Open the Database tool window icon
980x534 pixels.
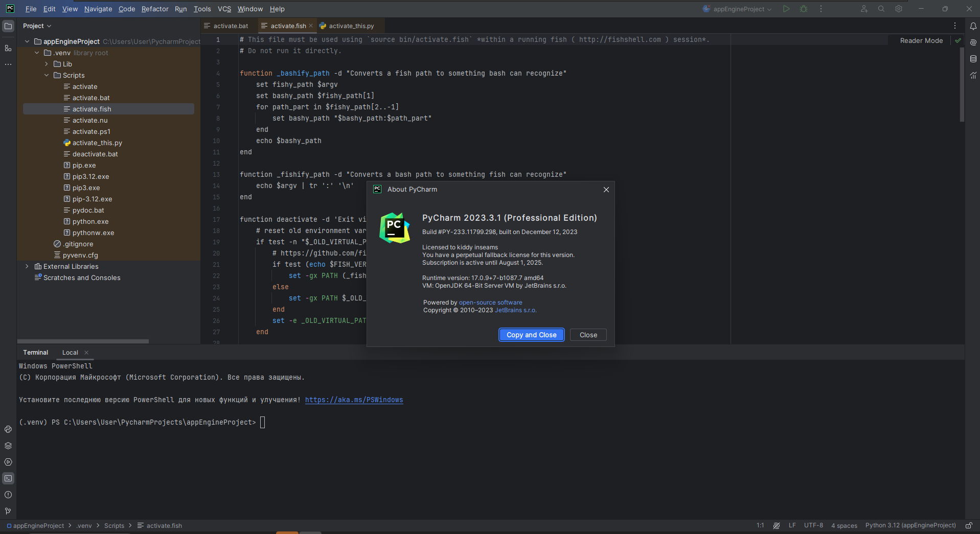click(x=973, y=59)
